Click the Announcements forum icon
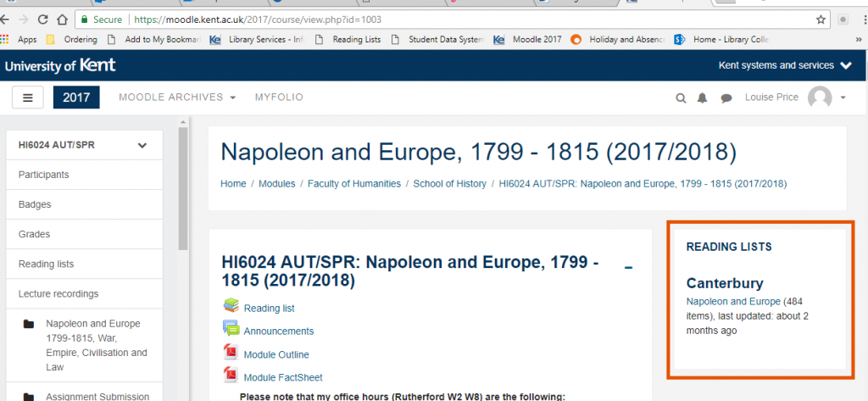This screenshot has width=868, height=401. [x=231, y=330]
